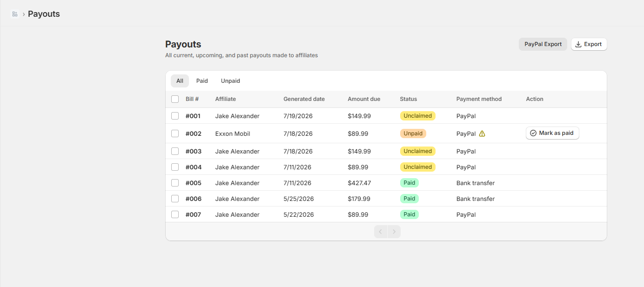
Task: Click the PayPal warning triangle icon for bill #002
Action: [482, 133]
